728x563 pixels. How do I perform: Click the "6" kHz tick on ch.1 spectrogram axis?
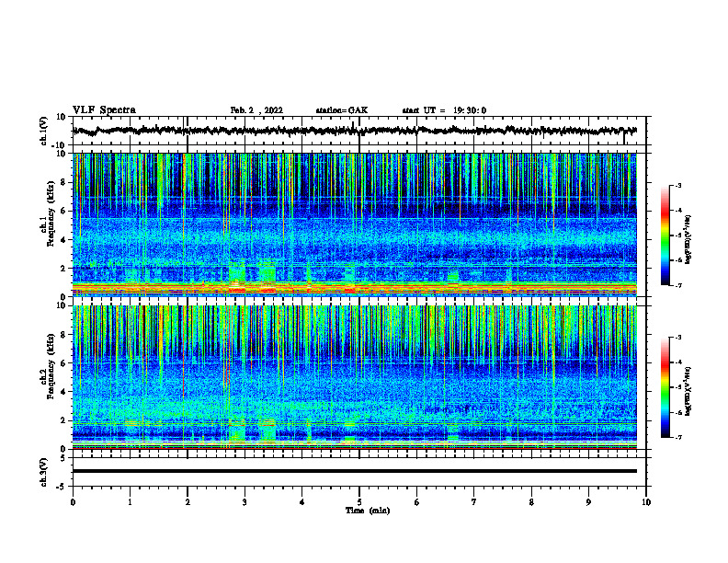[63, 211]
